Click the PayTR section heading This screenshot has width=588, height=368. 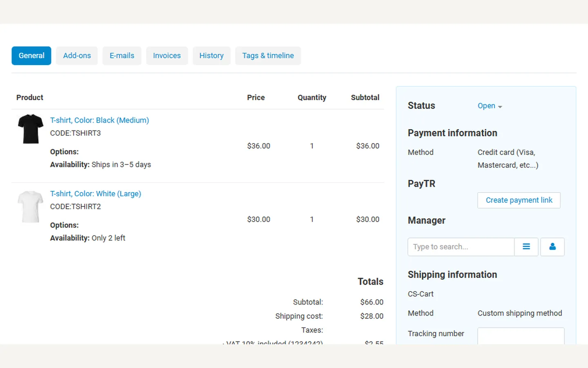point(421,184)
